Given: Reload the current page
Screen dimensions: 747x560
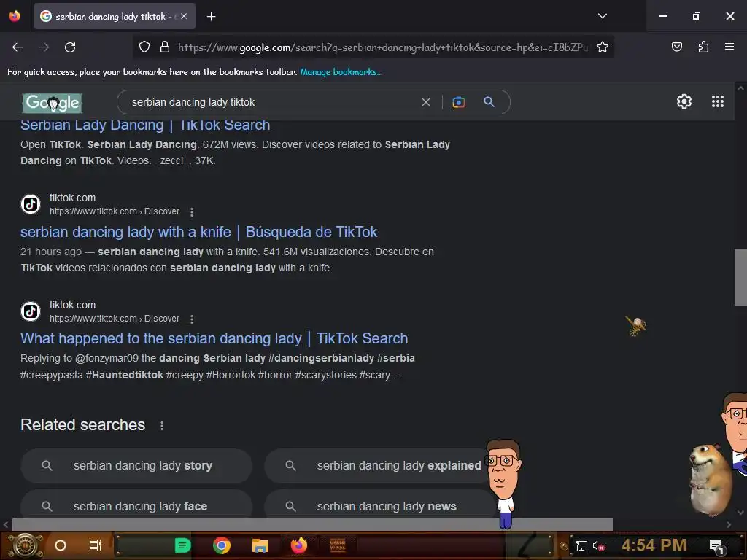Looking at the screenshot, I should [x=70, y=47].
